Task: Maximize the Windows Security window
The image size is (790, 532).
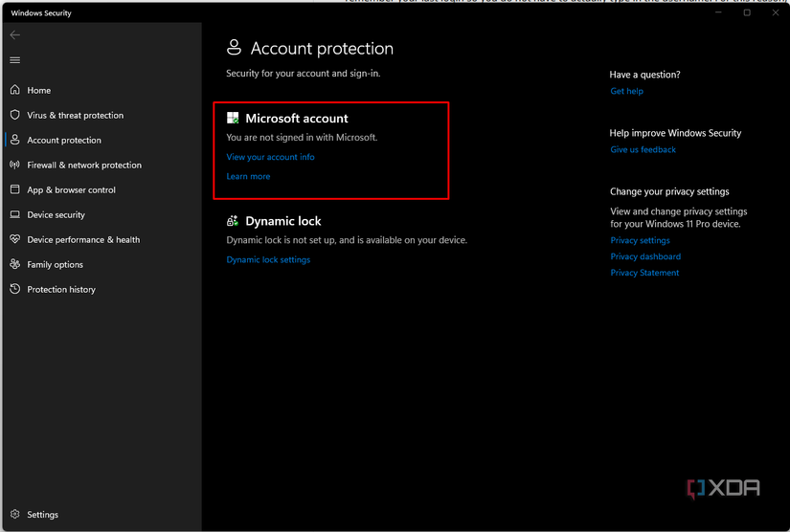Action: [747, 12]
